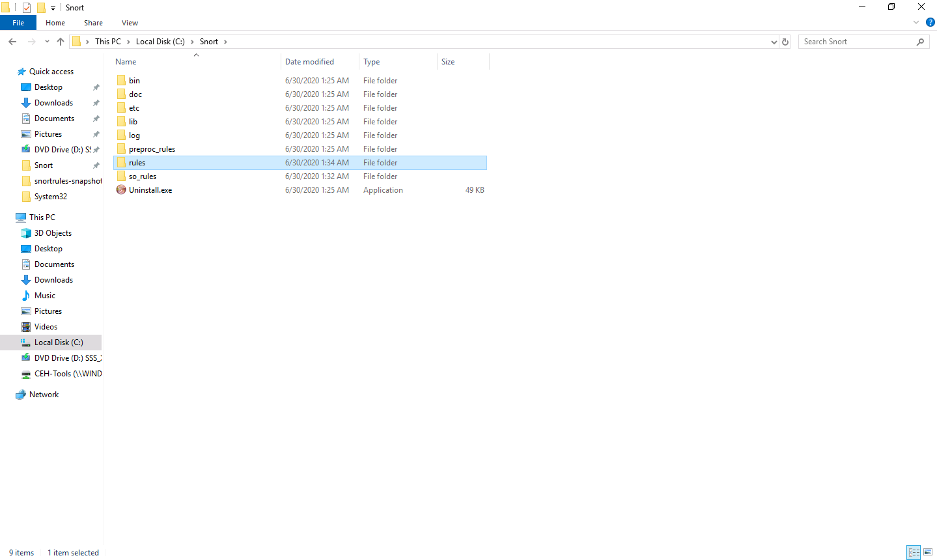The height and width of the screenshot is (560, 937).
Task: Open Music under This PC
Action: [45, 296]
